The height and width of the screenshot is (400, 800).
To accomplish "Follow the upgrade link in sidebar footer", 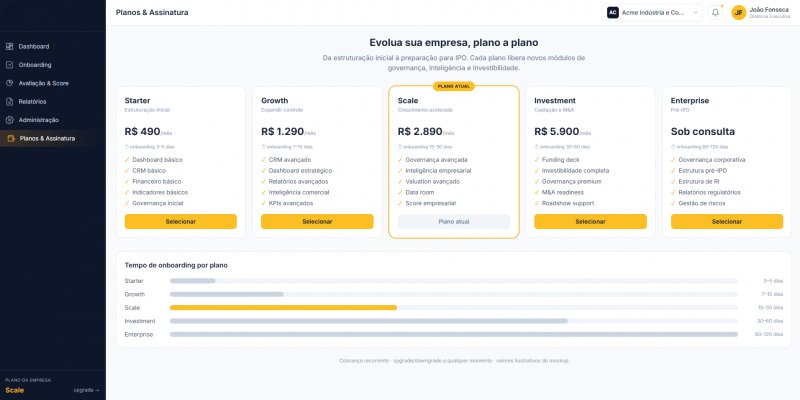I will (x=86, y=390).
